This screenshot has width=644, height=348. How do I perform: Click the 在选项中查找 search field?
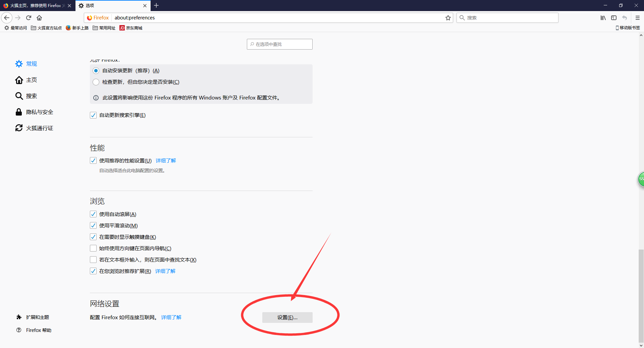click(x=280, y=44)
